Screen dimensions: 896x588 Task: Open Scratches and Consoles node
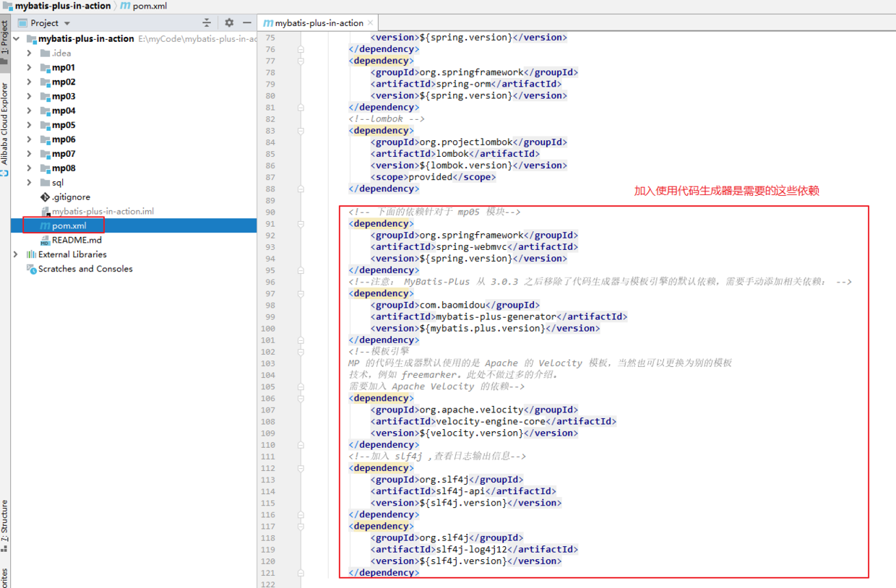85,269
